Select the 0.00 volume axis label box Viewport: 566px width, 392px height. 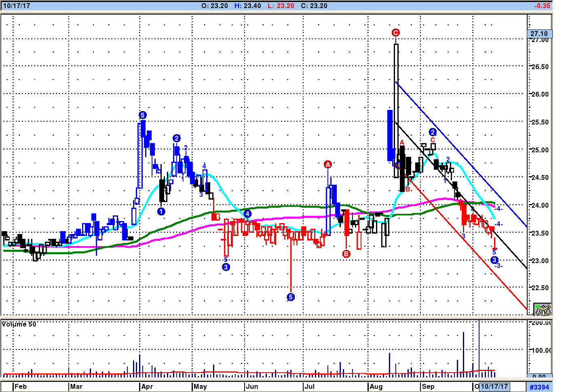(539, 376)
